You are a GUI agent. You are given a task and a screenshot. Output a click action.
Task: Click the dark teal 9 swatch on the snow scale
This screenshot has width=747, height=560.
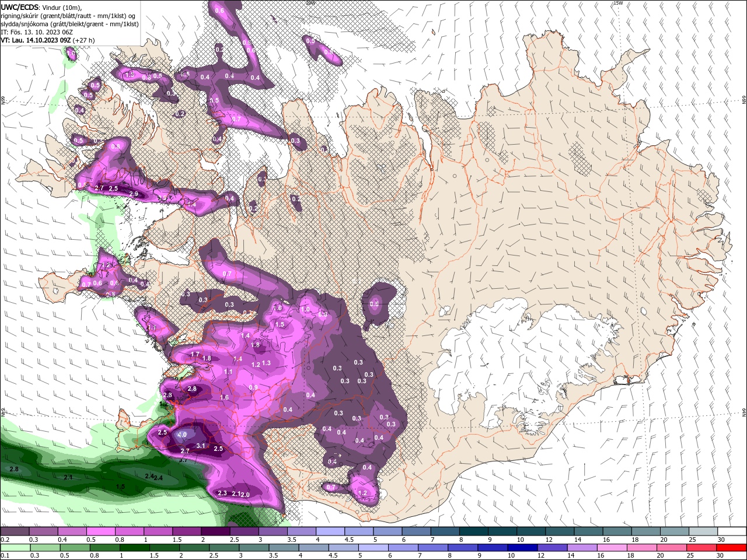click(x=502, y=531)
